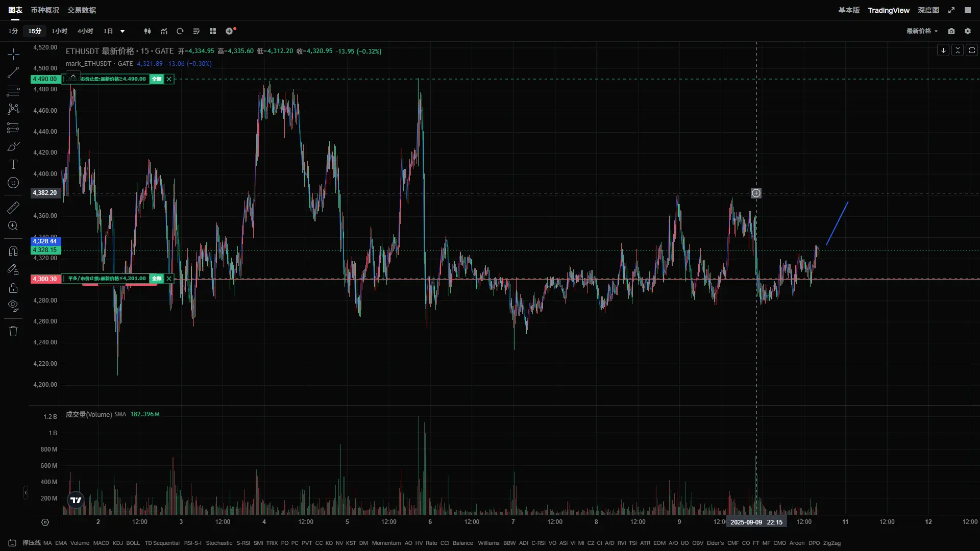The width and height of the screenshot is (980, 551).
Task: Open the Fibonacci/horizontal lines tool
Action: 13,91
